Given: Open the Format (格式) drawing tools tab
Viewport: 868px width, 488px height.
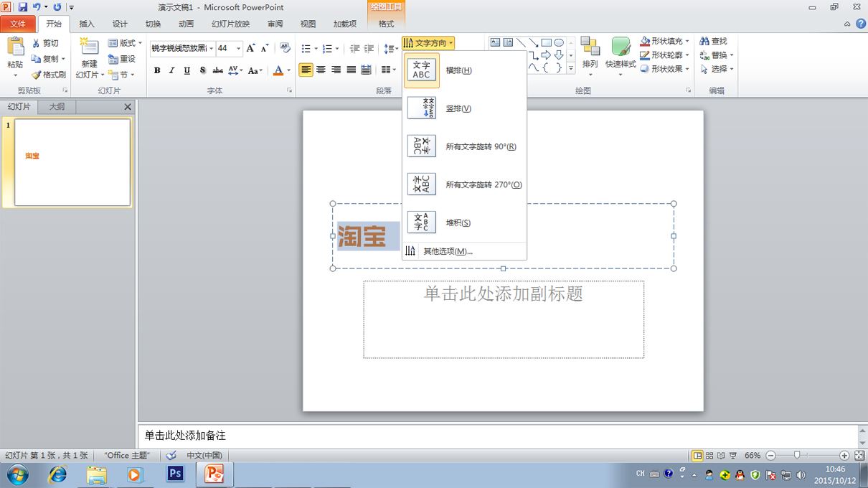Looking at the screenshot, I should (x=386, y=24).
